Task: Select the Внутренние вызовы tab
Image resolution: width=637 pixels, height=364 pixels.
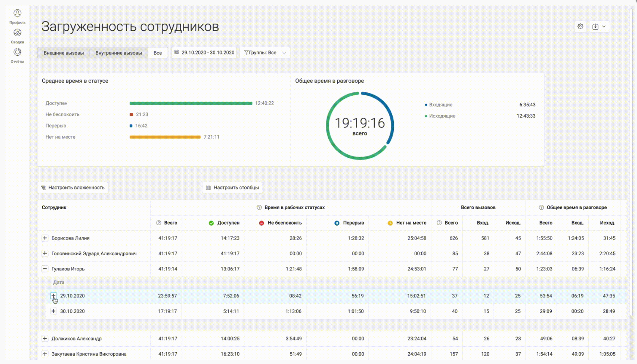Action: click(119, 53)
